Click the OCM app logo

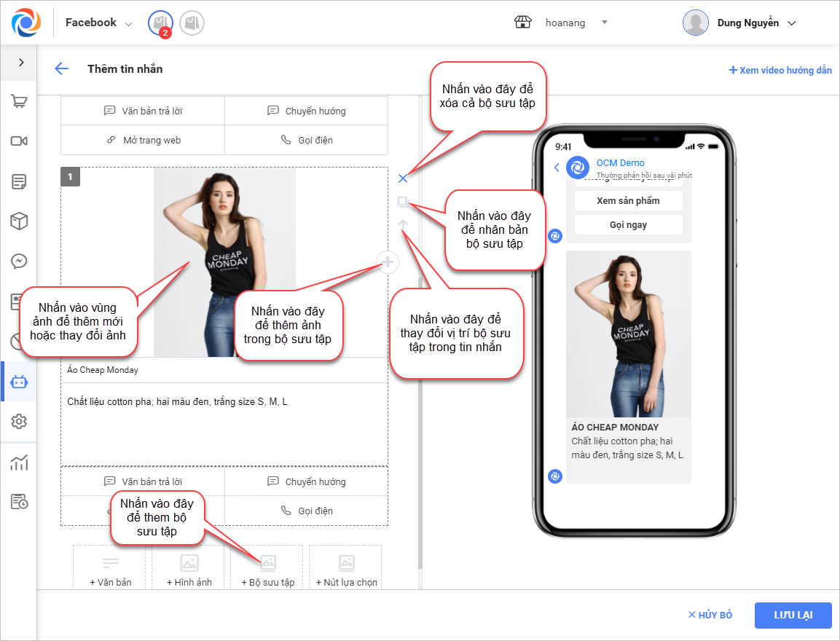click(x=25, y=23)
